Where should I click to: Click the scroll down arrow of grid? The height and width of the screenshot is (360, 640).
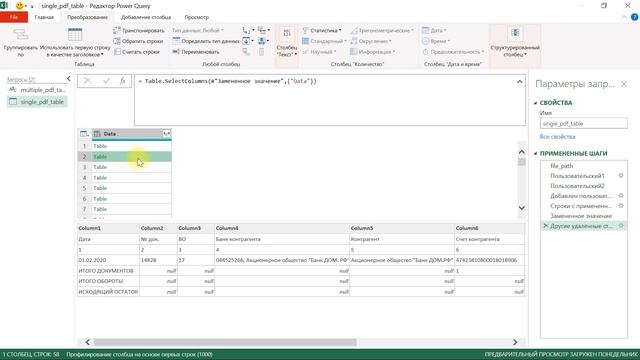click(522, 208)
